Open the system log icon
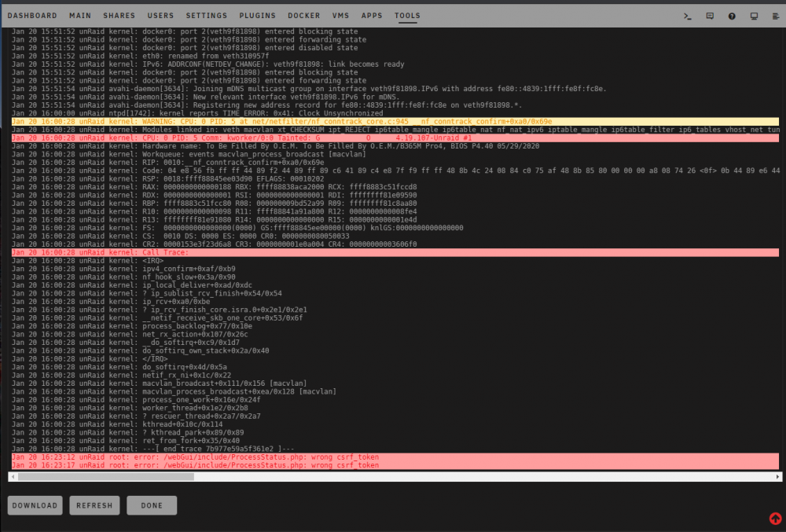The height and width of the screenshot is (532, 786). click(776, 16)
